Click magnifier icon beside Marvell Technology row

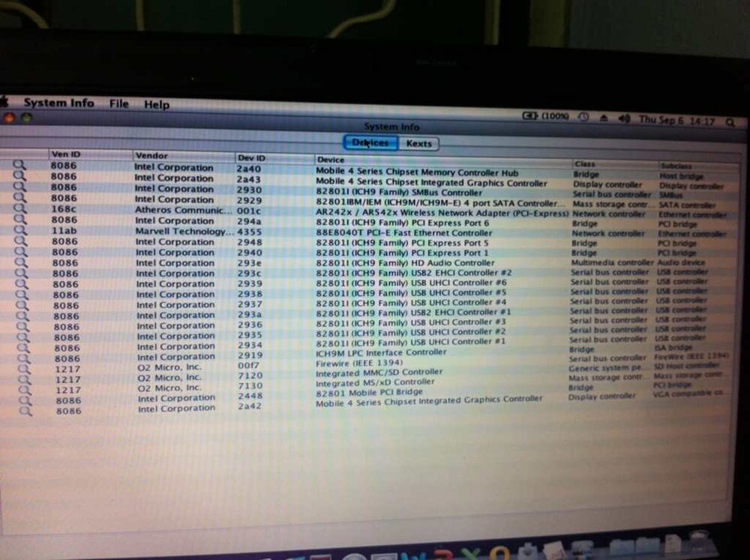click(20, 232)
